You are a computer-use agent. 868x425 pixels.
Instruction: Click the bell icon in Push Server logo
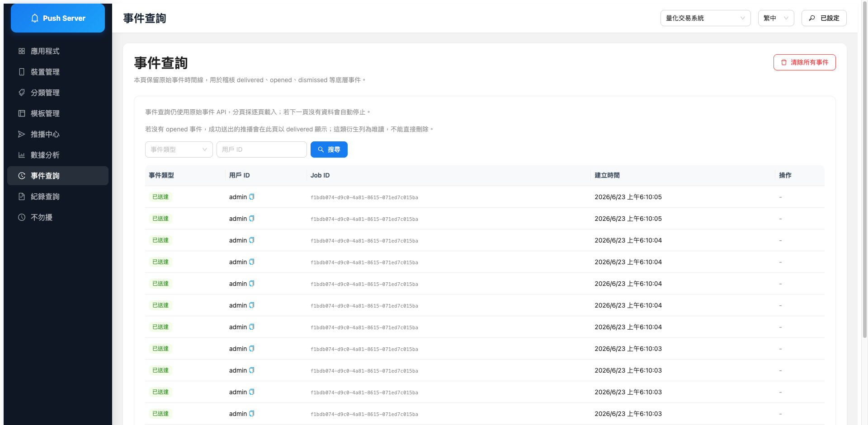(x=35, y=18)
